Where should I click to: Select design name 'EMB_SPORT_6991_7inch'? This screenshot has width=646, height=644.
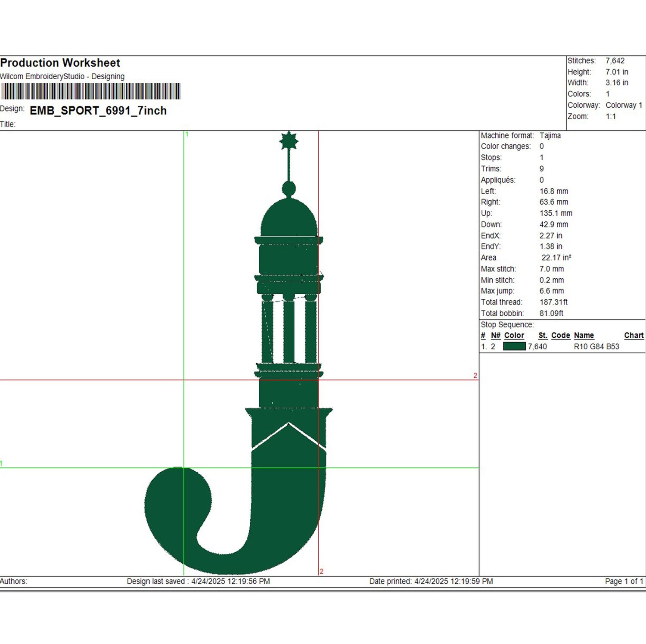[x=98, y=111]
